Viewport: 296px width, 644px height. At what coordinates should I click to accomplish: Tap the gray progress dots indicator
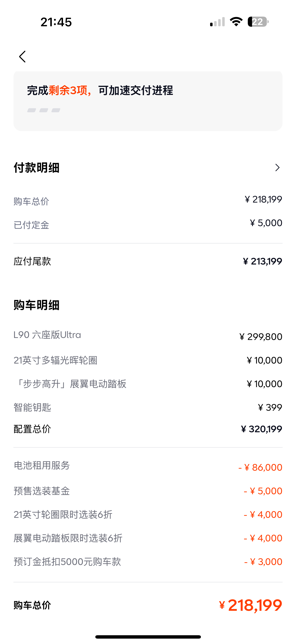pyautogui.click(x=44, y=110)
